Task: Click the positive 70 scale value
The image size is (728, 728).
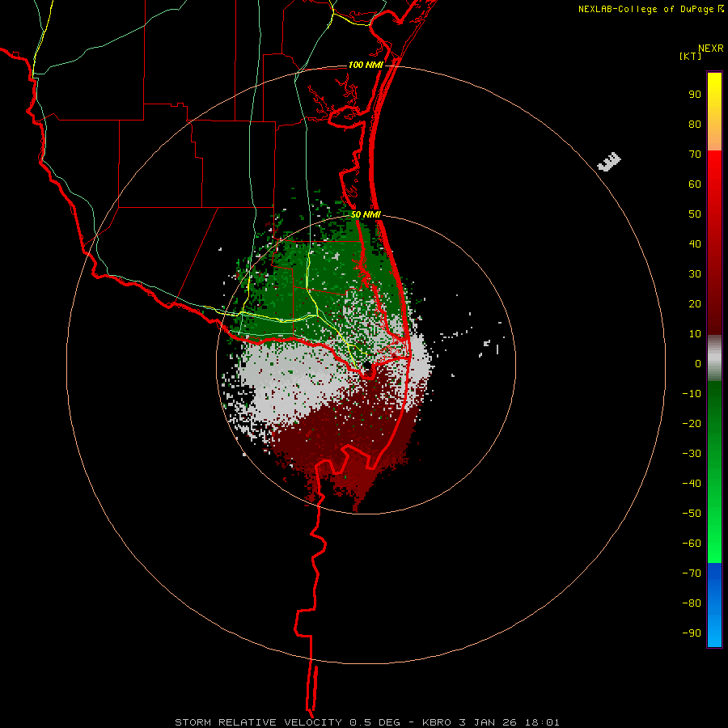Action: (695, 154)
